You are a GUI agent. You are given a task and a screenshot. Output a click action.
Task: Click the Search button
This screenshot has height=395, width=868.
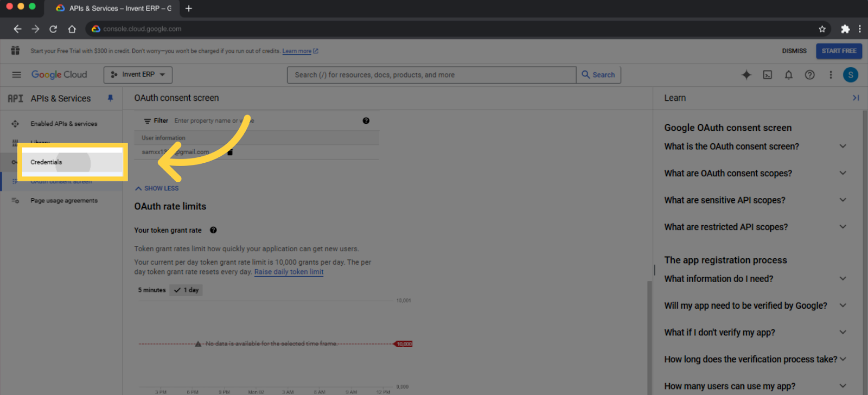point(598,75)
